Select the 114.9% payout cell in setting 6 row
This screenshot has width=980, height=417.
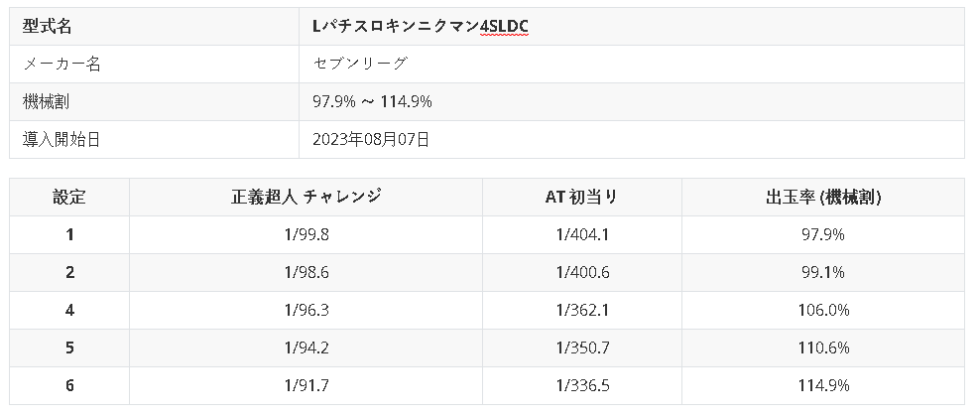coord(821,385)
